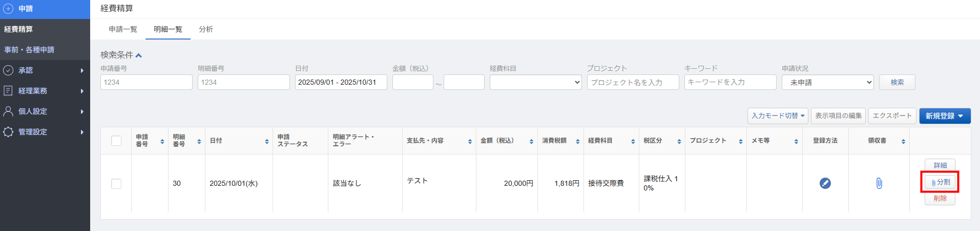Click the 日付 date range input field
980x231 pixels.
[341, 82]
